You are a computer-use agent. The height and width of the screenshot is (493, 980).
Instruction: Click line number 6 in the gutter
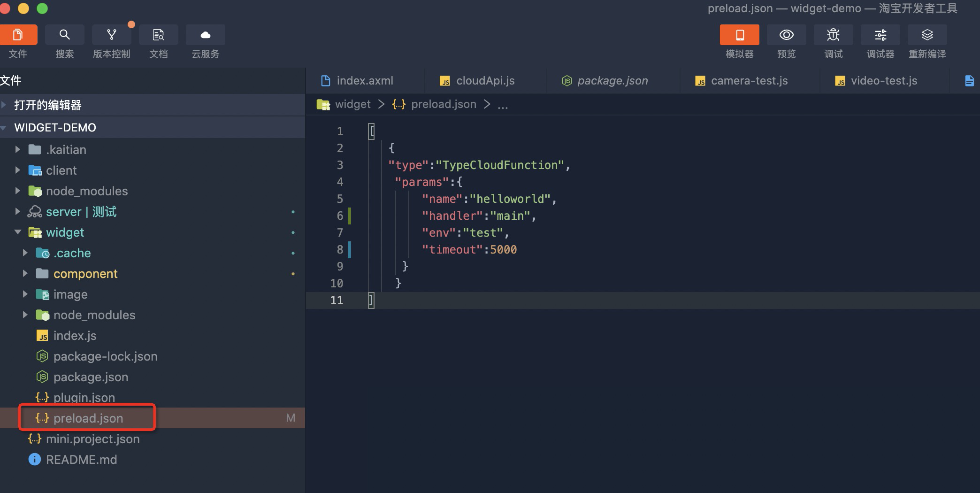(x=340, y=216)
